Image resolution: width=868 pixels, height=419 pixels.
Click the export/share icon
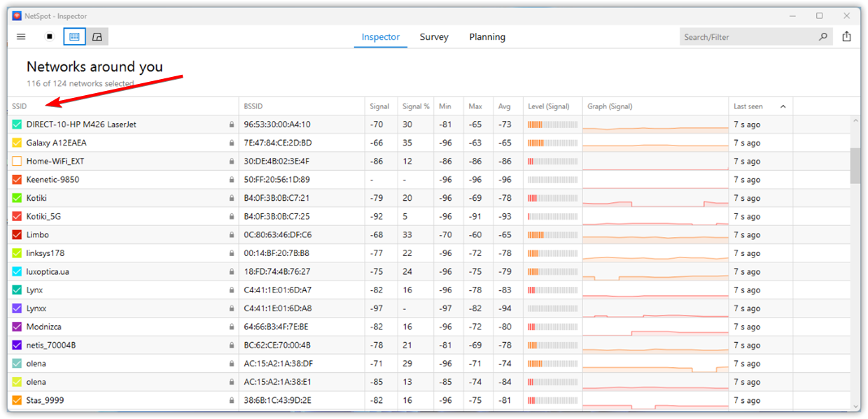coord(847,36)
